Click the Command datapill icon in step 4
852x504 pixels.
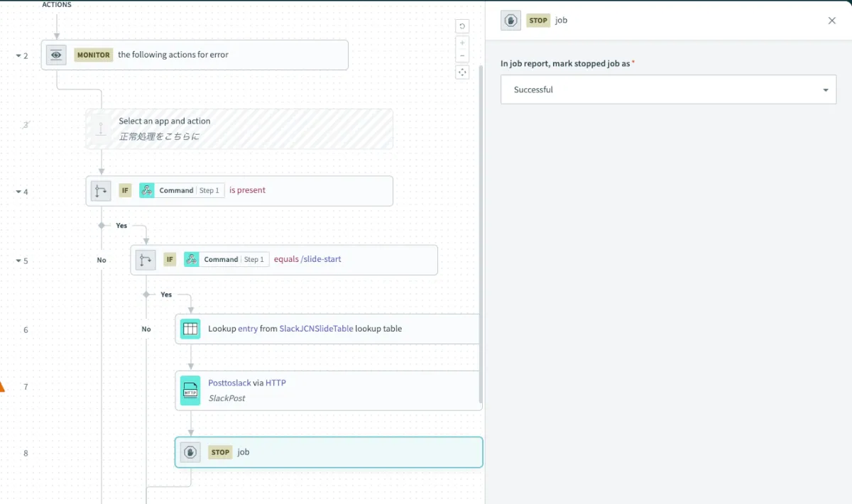tap(147, 190)
